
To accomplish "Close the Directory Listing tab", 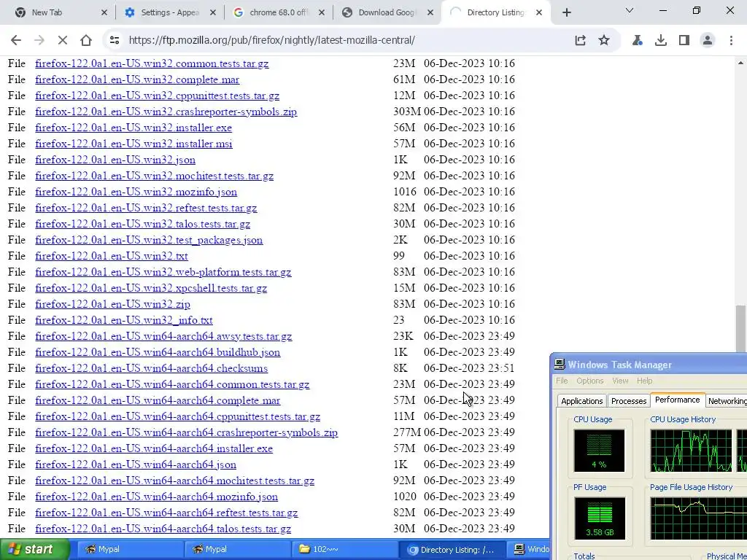I will [539, 13].
